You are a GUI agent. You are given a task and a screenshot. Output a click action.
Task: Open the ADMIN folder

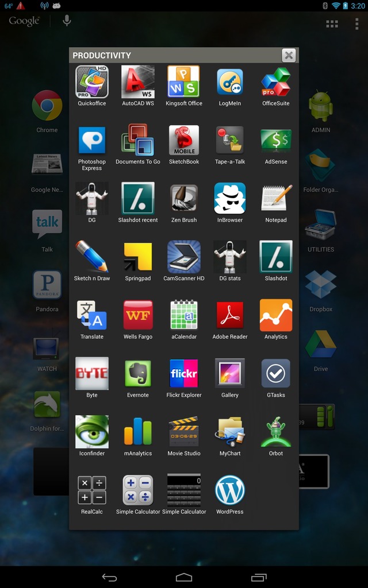pos(321,106)
